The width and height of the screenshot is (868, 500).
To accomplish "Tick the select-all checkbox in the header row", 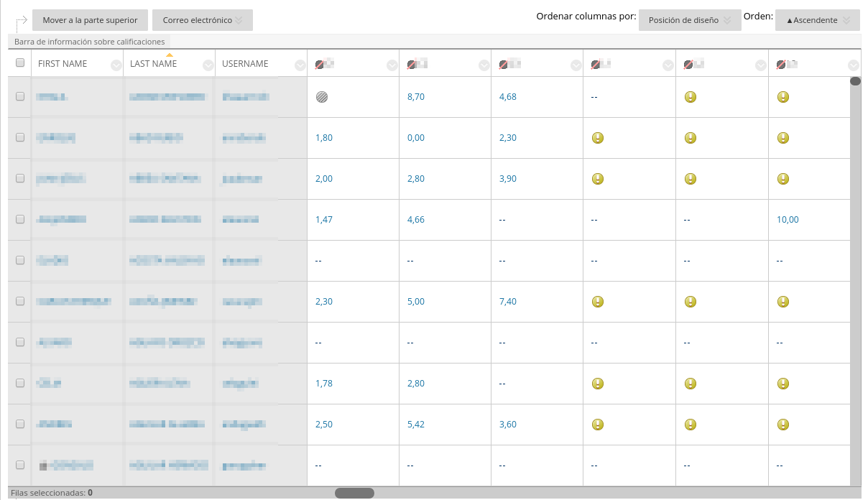I will point(20,63).
